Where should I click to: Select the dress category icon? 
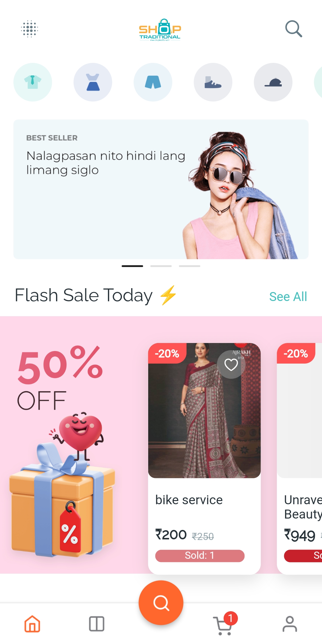pyautogui.click(x=93, y=82)
